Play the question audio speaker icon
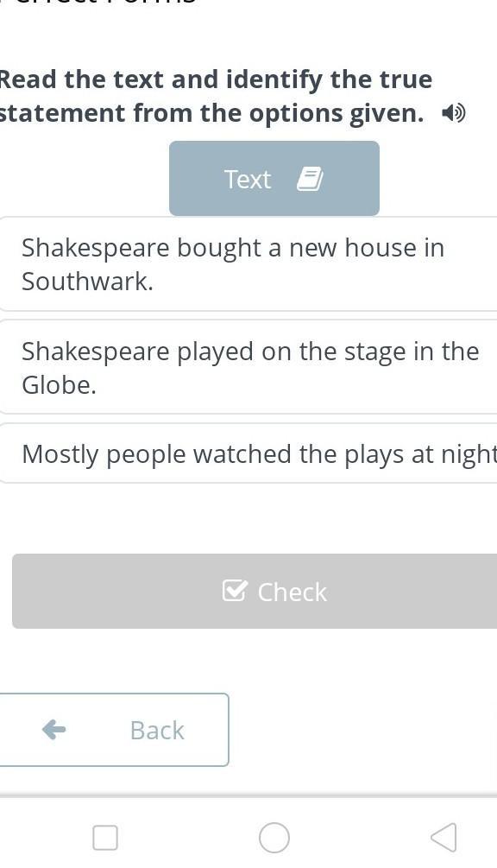 (x=454, y=114)
